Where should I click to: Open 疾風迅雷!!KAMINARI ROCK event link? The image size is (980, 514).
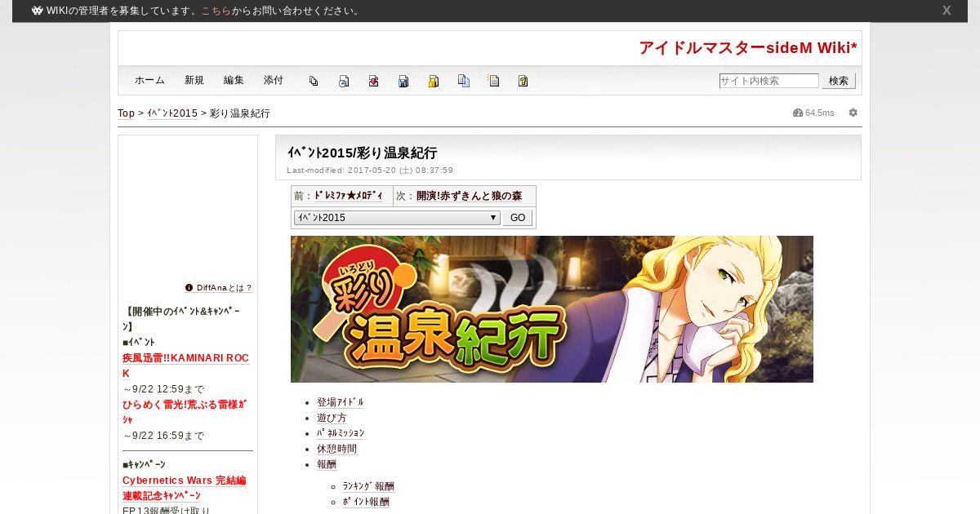click(185, 366)
